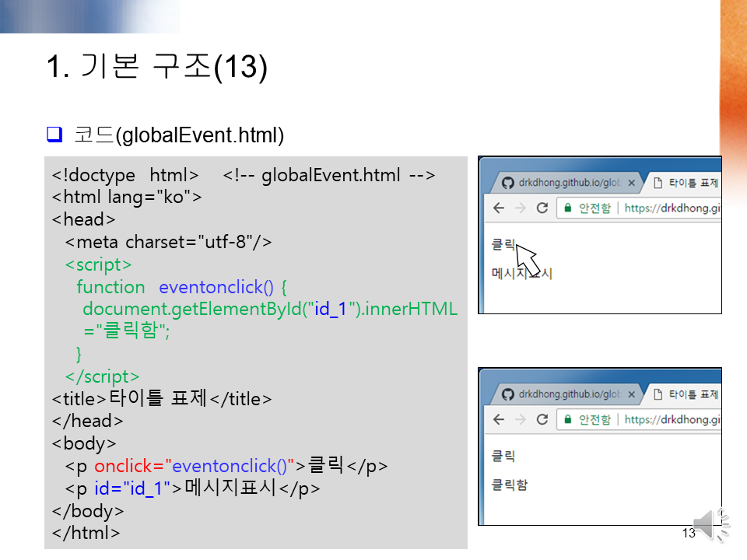Click 클릭함 text in lower browser page
Image resolution: width=747 pixels, height=560 pixels.
coord(509,485)
